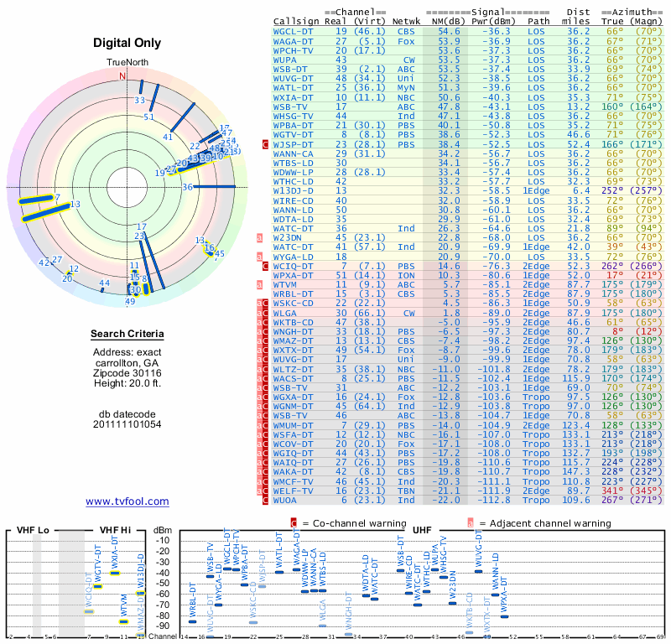
Task: Select the WAIQ-DT callsign
Action: point(293,463)
